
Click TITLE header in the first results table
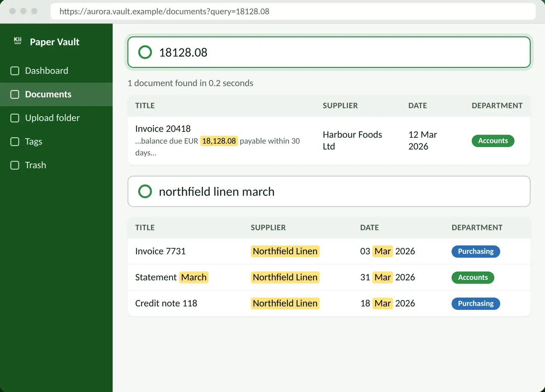[145, 105]
